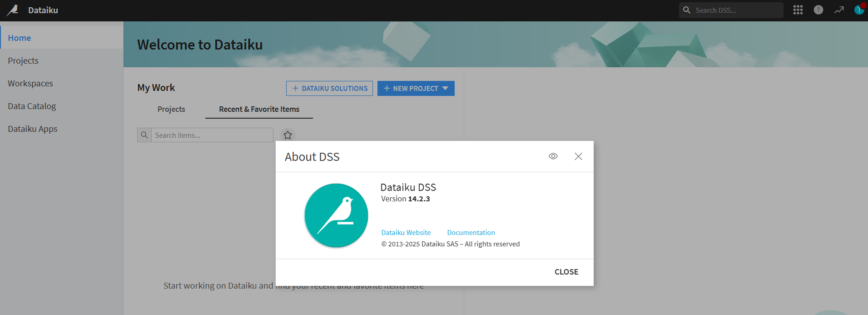868x315 pixels.
Task: Click the version number 14.2.3 text
Action: coord(419,199)
